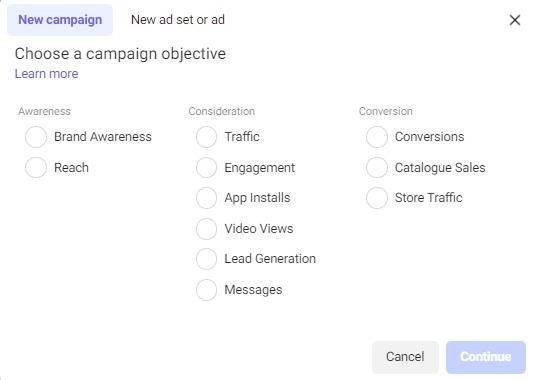Select the Store Traffic radio option
The height and width of the screenshot is (380, 535).
(x=377, y=198)
